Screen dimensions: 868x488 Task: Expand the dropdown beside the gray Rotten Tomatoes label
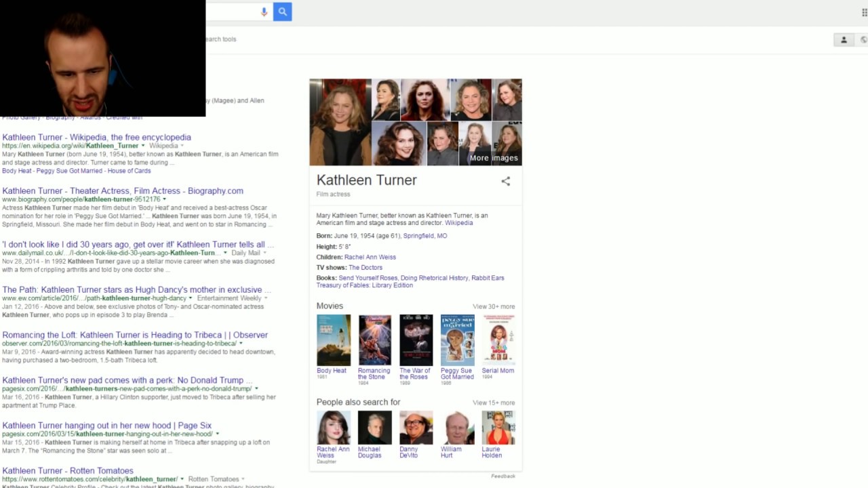pos(243,479)
